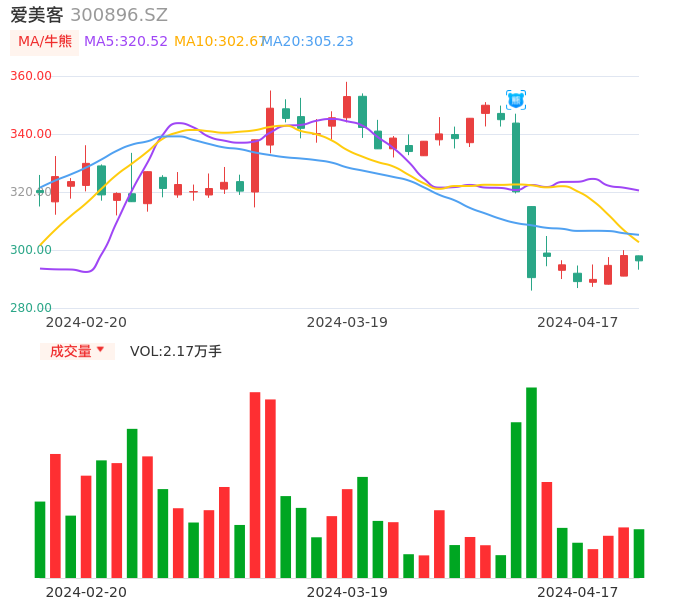
Task: Click the MA/牛熊 indicator button
Action: point(44,42)
